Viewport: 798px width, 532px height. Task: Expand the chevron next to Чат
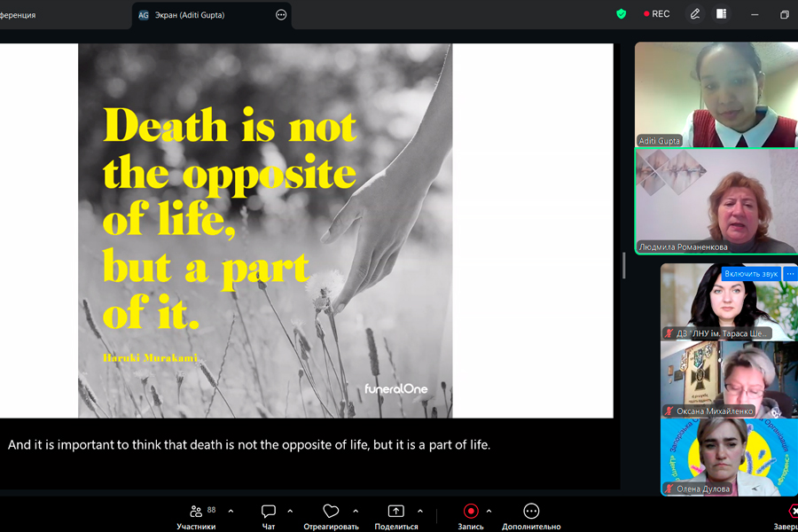point(290,511)
